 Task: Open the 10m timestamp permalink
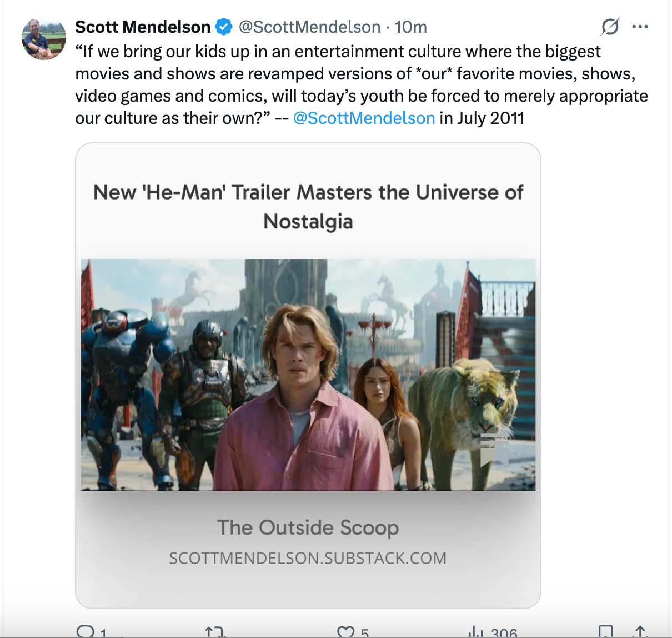(411, 27)
